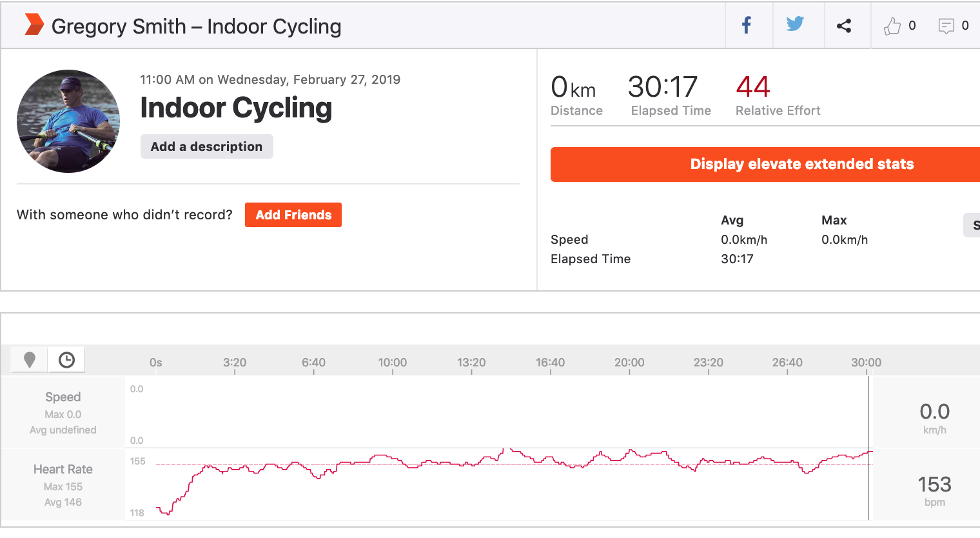Give kudos with thumbs-up icon

click(x=892, y=26)
